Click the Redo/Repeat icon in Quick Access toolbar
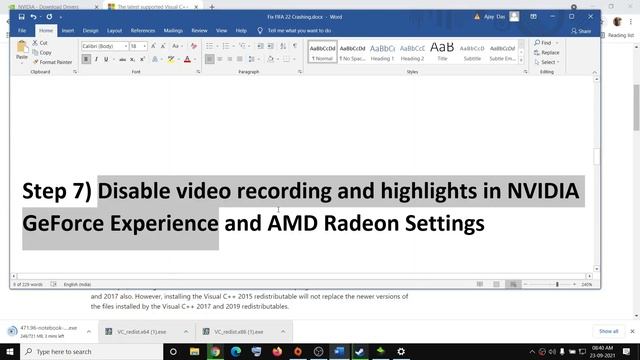The image size is (640, 360). (x=49, y=17)
